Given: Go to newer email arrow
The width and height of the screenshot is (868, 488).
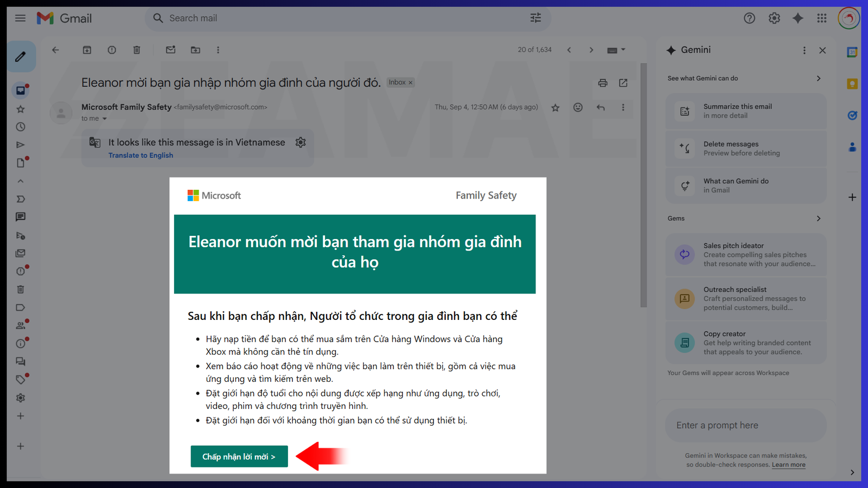Looking at the screenshot, I should [569, 50].
